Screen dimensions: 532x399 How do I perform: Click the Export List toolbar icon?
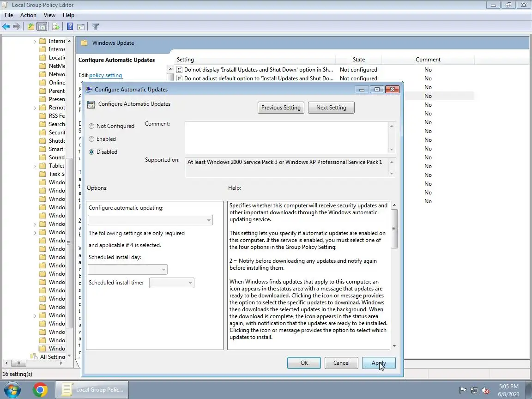click(x=56, y=26)
